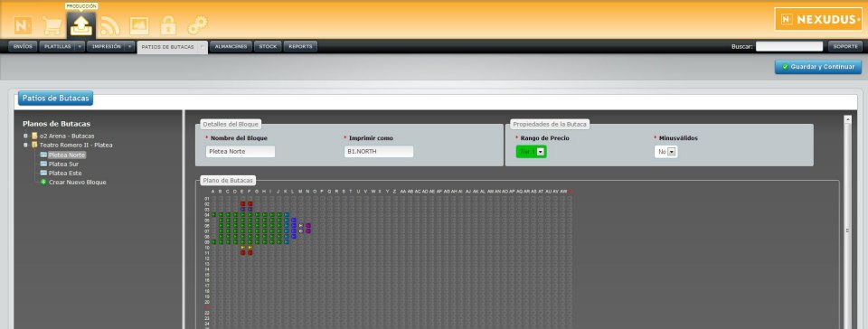The image size is (868, 329).
Task: Toggle the dark purple seat at F03
Action: point(250,210)
